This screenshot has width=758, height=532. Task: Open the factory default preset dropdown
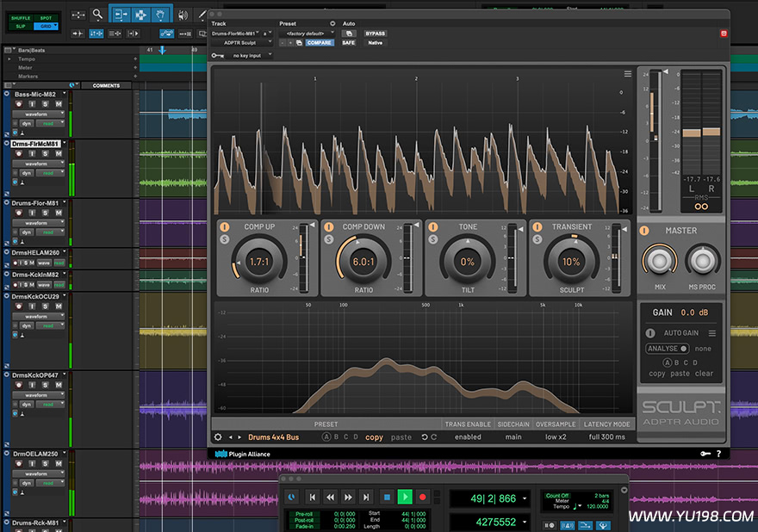click(x=306, y=33)
